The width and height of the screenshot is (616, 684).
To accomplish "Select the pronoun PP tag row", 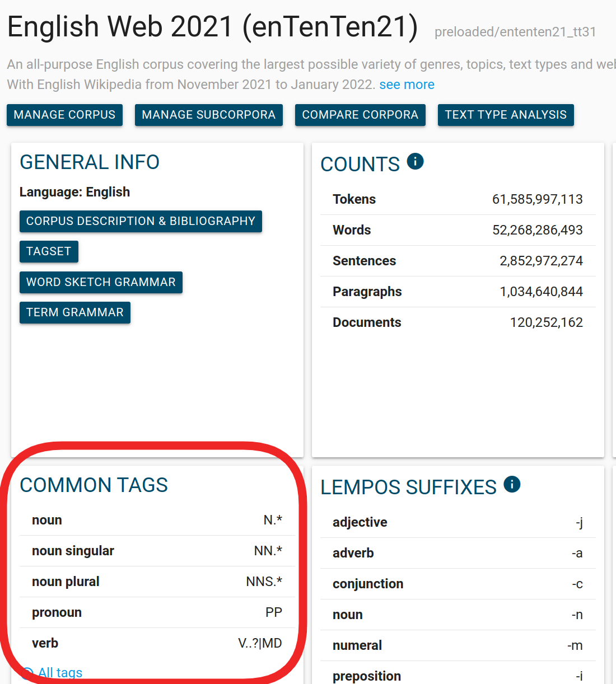I will [157, 612].
